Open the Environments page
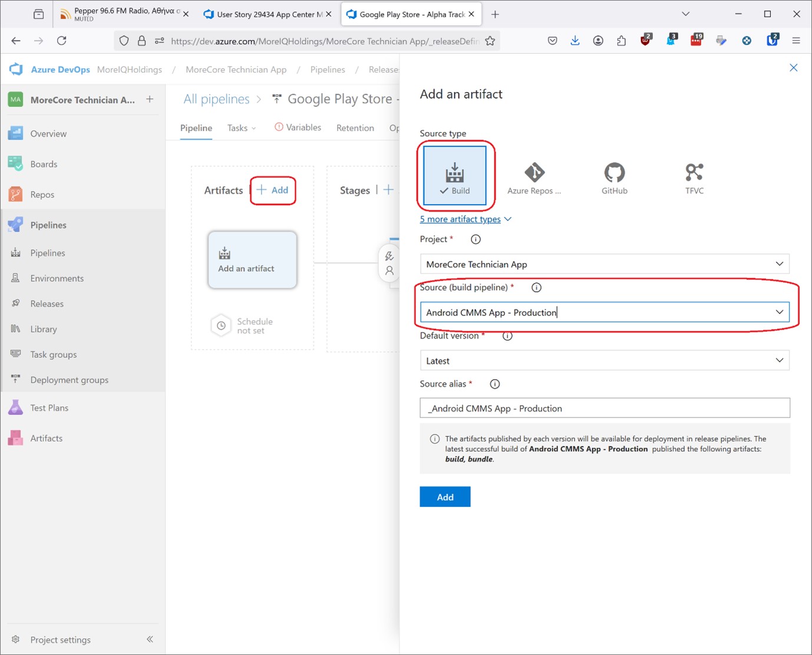 point(57,278)
